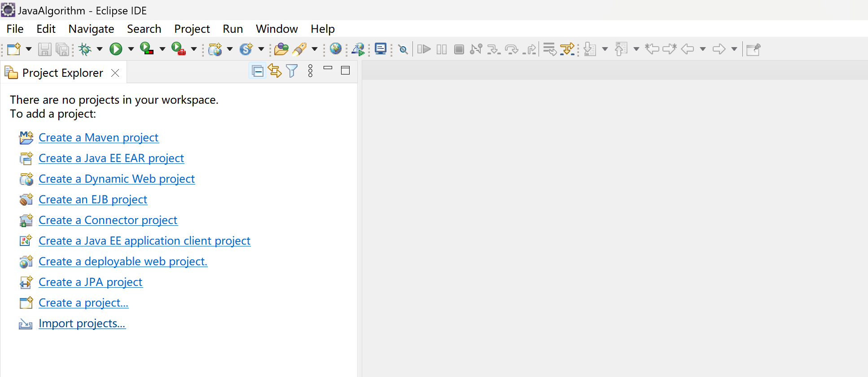Open the Navigate menu

point(91,29)
